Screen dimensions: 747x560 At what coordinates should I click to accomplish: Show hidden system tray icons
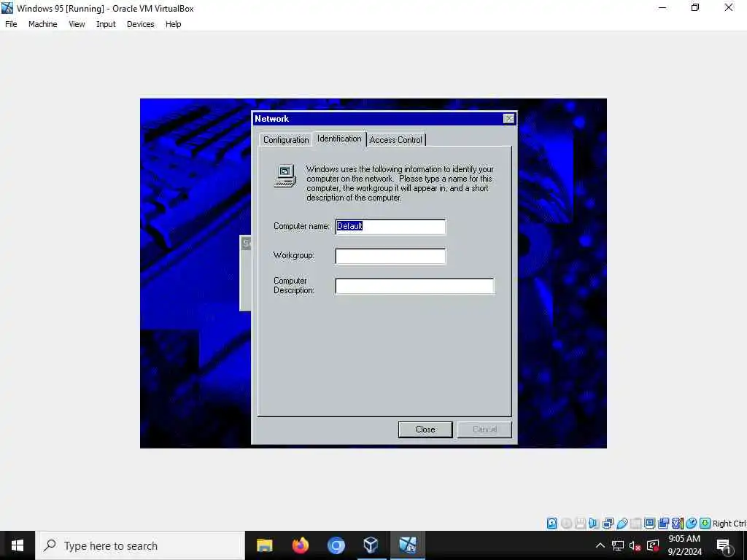tap(600, 545)
